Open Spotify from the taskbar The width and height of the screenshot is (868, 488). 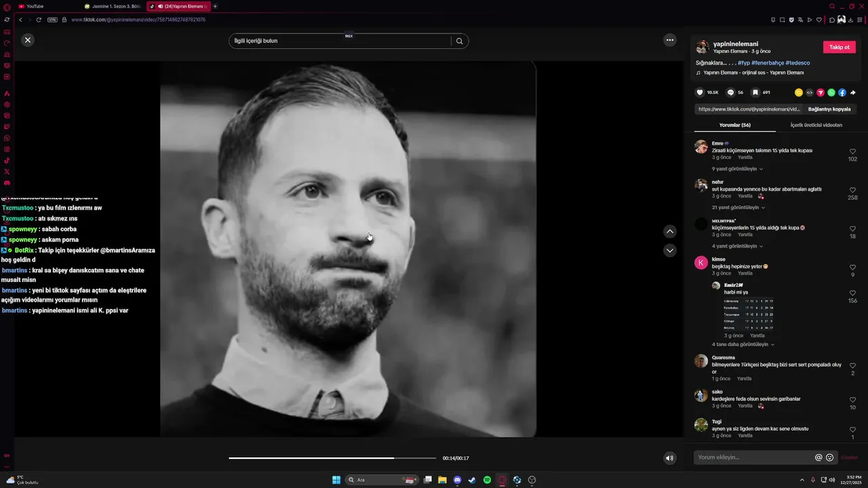pos(487,480)
